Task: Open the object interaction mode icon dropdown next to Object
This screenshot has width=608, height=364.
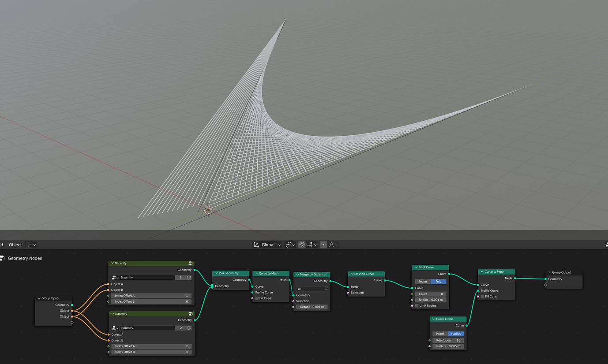Action: point(31,245)
